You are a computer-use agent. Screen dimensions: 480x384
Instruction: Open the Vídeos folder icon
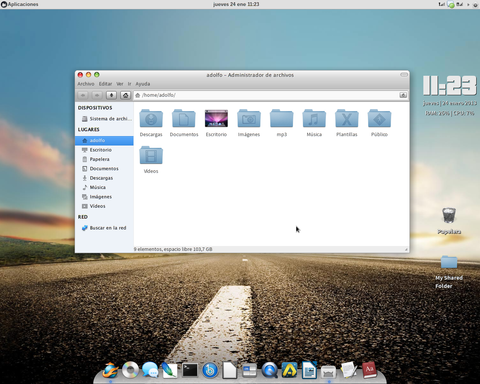[x=151, y=155]
